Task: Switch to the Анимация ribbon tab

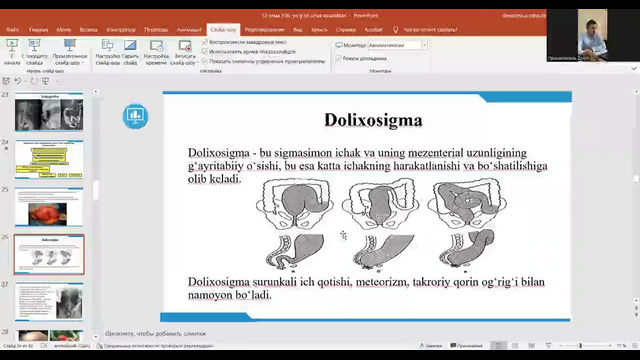Action: (x=189, y=30)
